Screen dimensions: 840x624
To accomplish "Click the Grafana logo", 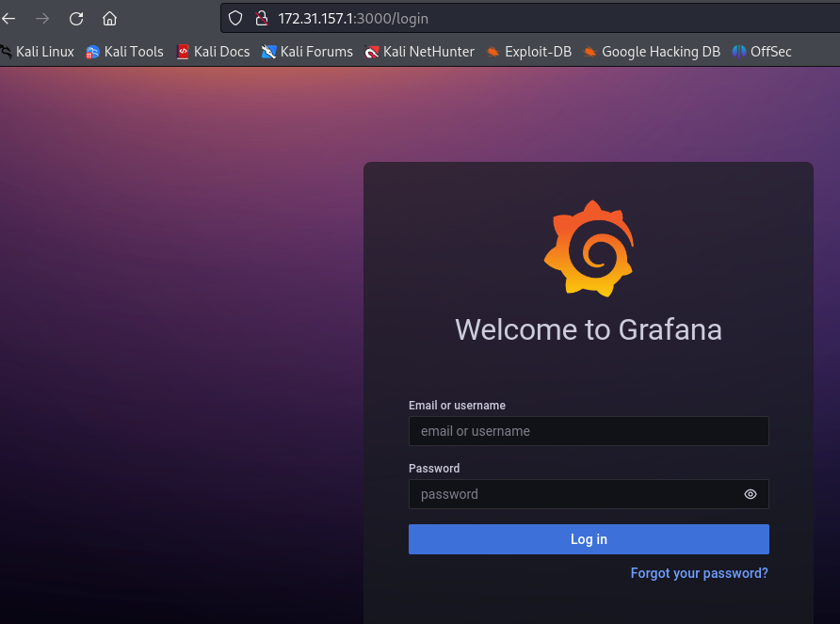I will [589, 248].
